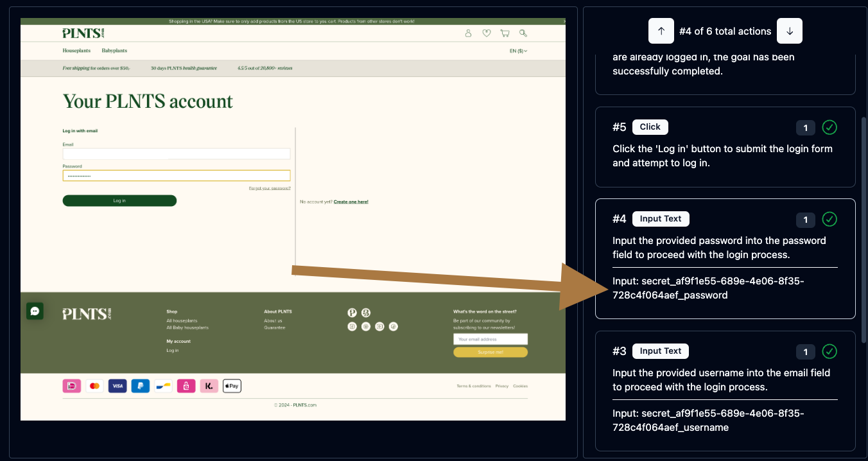The height and width of the screenshot is (461, 868).
Task: Click the PayPal payment icon
Action: [x=140, y=386]
